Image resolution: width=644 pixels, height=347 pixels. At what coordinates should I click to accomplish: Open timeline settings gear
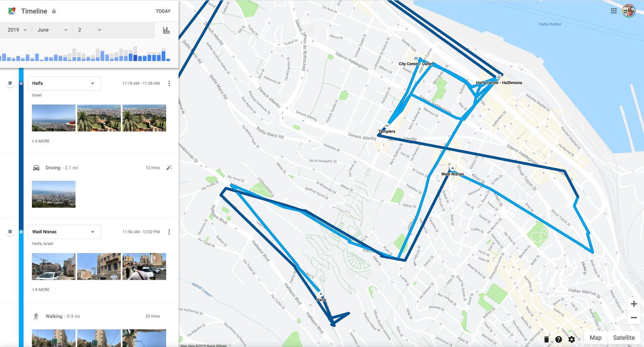pos(572,339)
